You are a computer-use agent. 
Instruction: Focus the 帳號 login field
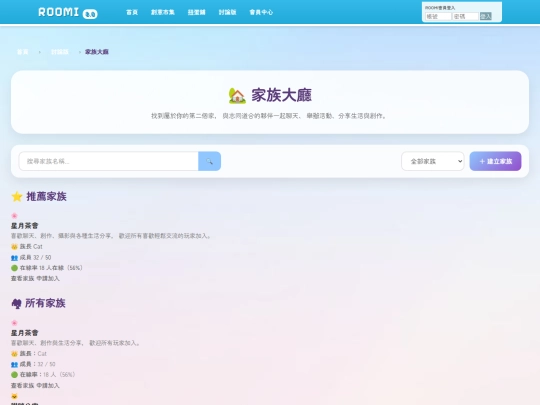click(438, 16)
